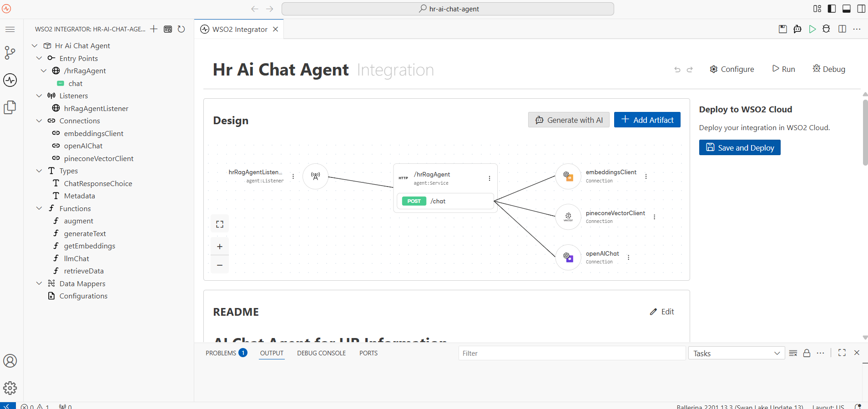Open the editor more actions ellipsis
The height and width of the screenshot is (409, 868).
pos(857,29)
